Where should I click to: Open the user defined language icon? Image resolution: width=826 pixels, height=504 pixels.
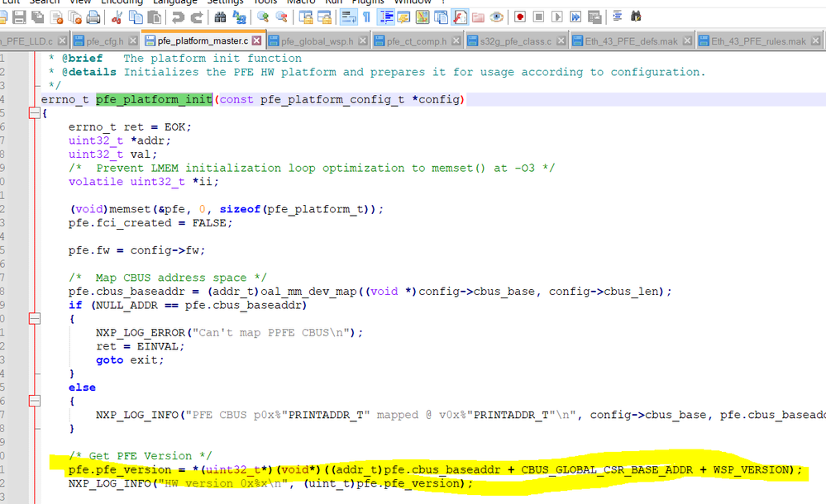point(404,17)
